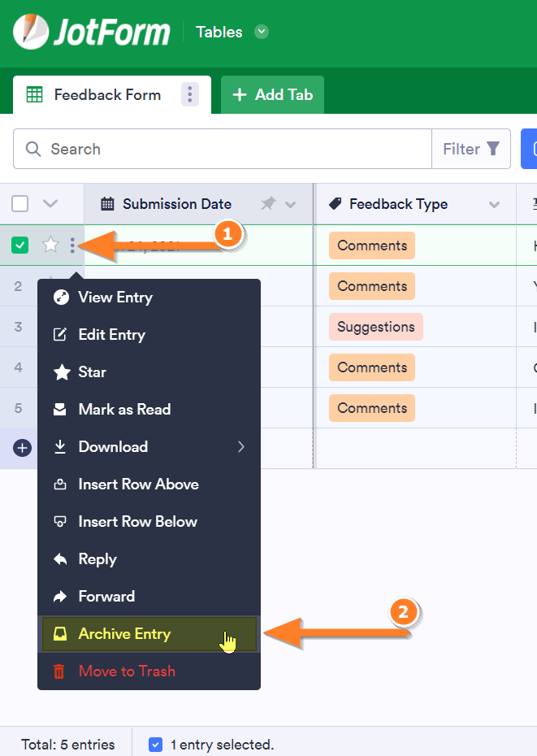Select the Reply arrow icon
Viewport: 537px width, 756px height.
pyautogui.click(x=62, y=558)
